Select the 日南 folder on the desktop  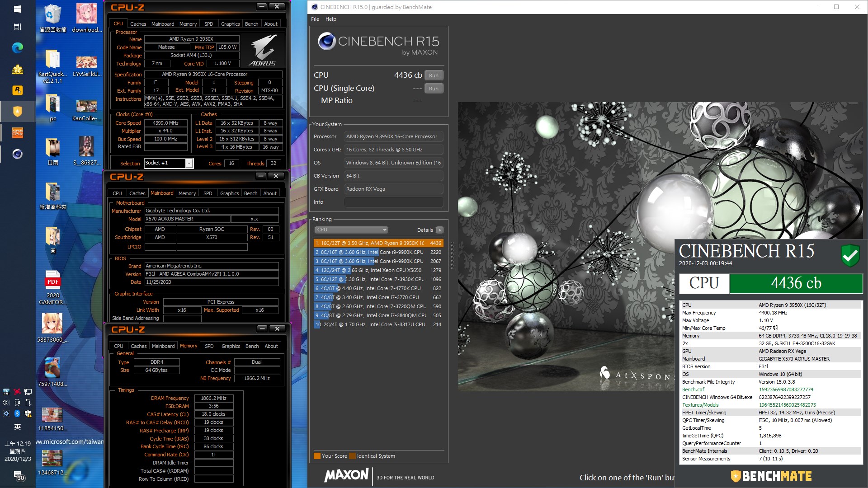(x=53, y=151)
